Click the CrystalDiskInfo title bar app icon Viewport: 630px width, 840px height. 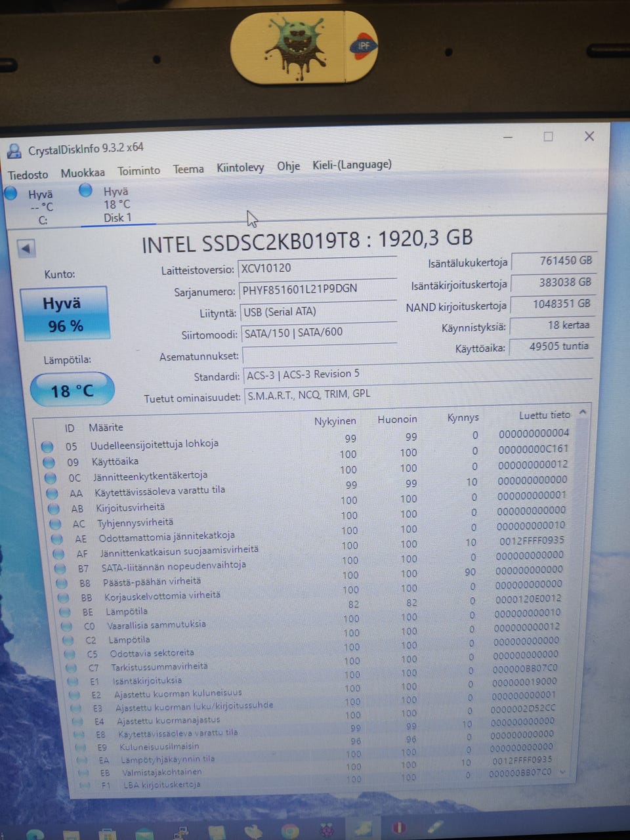point(14,152)
